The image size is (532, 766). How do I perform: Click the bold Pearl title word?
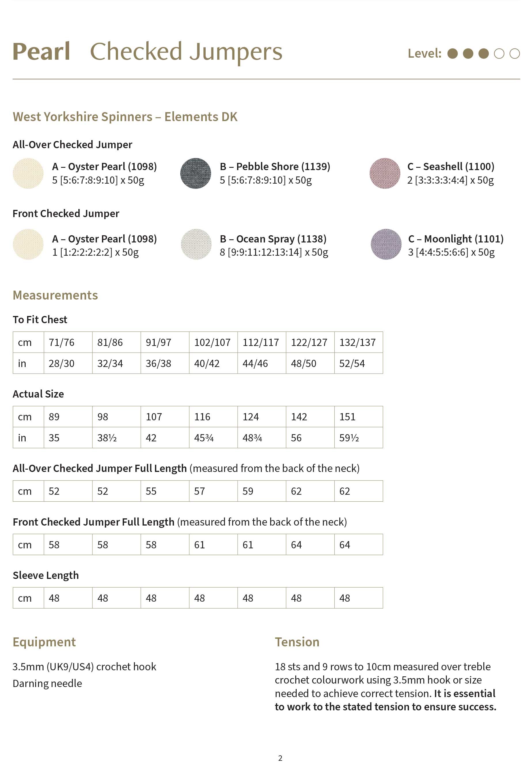(x=41, y=52)
